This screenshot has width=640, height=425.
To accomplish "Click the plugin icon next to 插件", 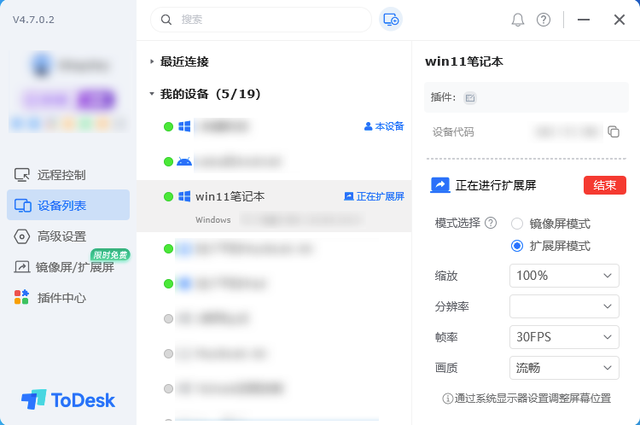I will coord(470,98).
